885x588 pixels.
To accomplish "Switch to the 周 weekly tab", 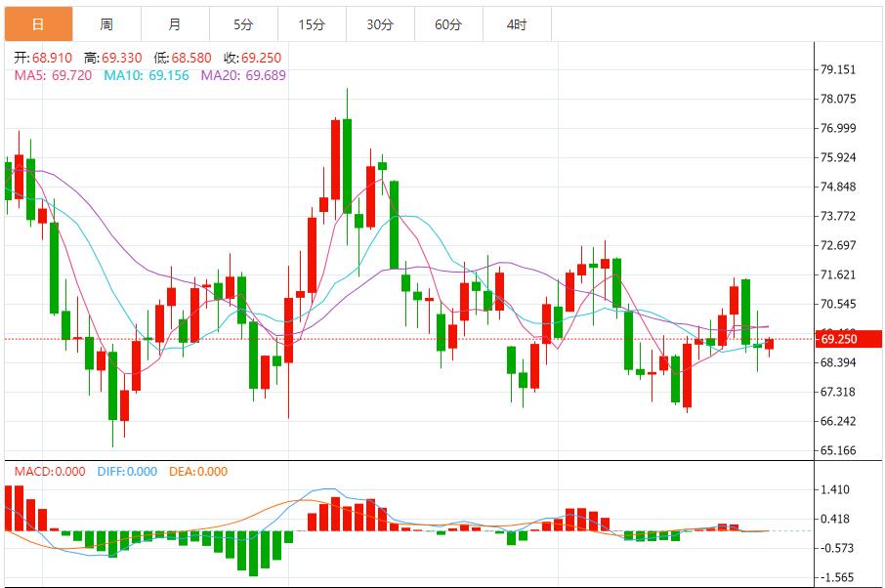I will (106, 24).
